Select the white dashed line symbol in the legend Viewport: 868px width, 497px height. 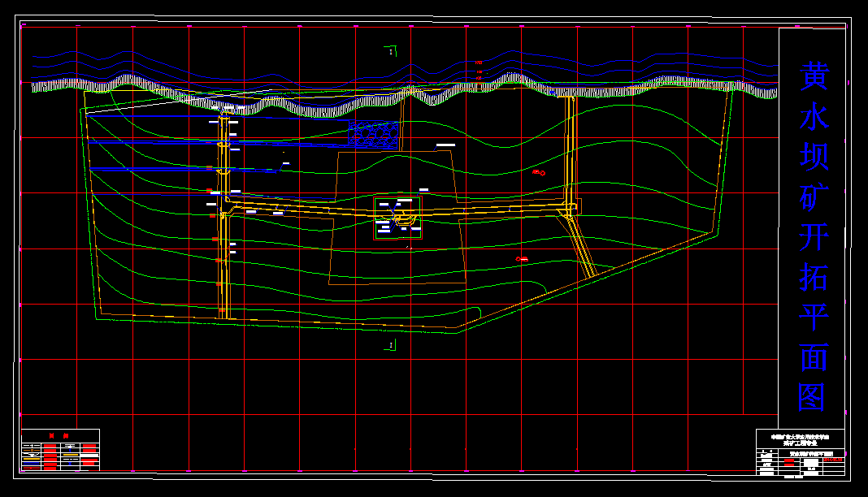(x=71, y=460)
